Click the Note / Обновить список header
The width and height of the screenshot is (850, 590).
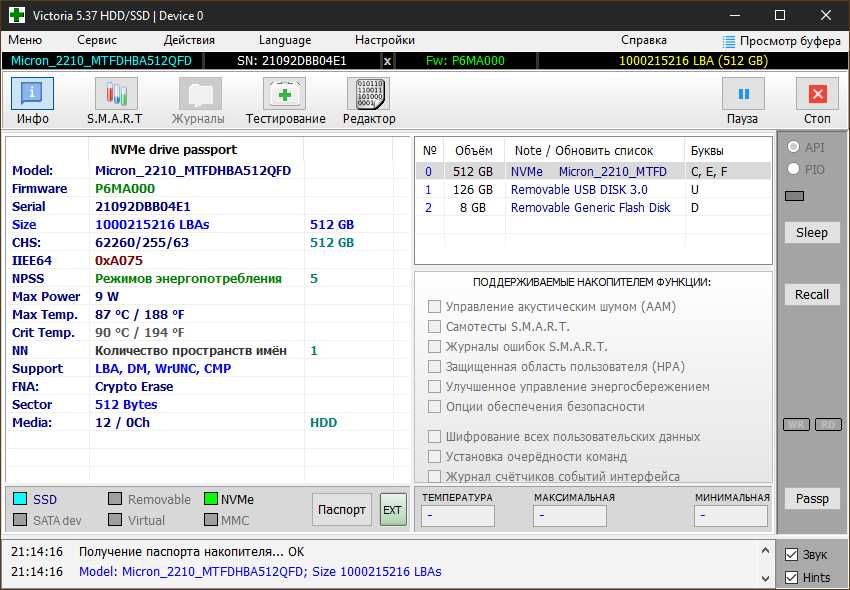tap(583, 151)
